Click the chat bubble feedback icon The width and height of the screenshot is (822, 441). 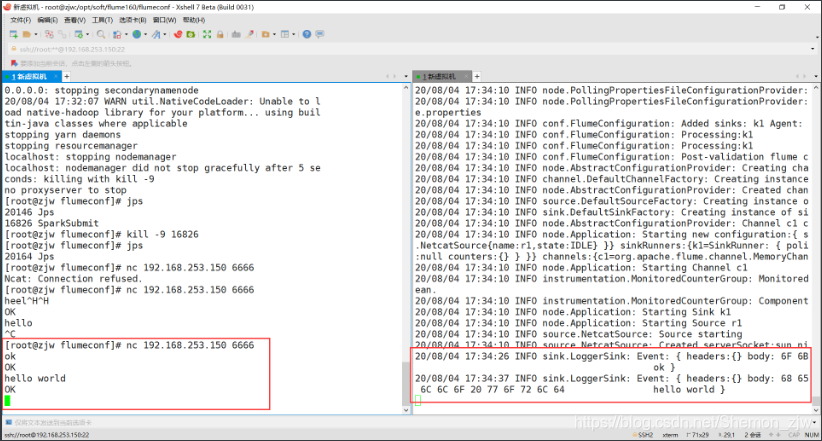tap(320, 34)
